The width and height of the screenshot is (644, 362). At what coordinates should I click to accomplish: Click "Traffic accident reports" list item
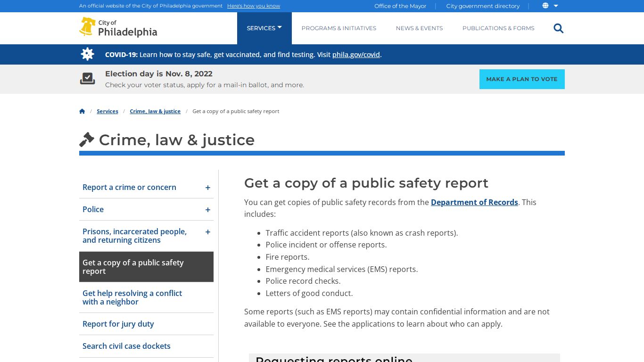pos(362,233)
